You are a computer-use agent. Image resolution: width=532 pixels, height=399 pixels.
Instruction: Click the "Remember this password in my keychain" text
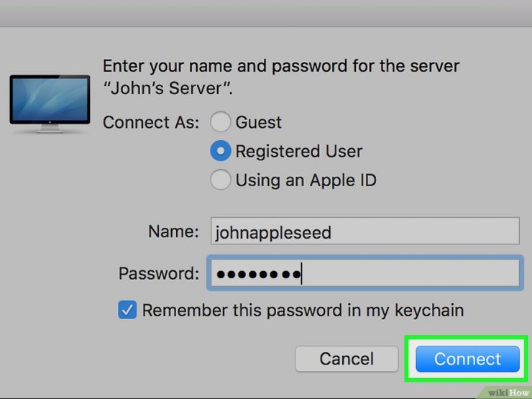click(303, 310)
